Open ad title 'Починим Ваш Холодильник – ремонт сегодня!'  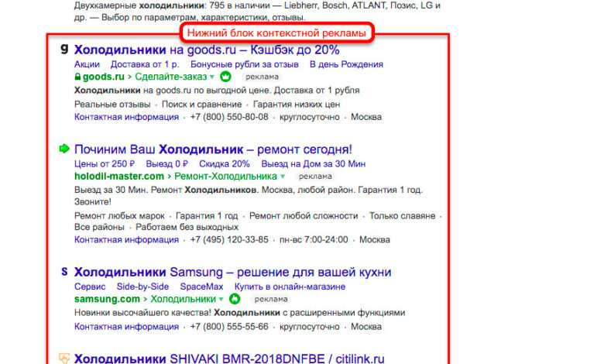coord(213,149)
